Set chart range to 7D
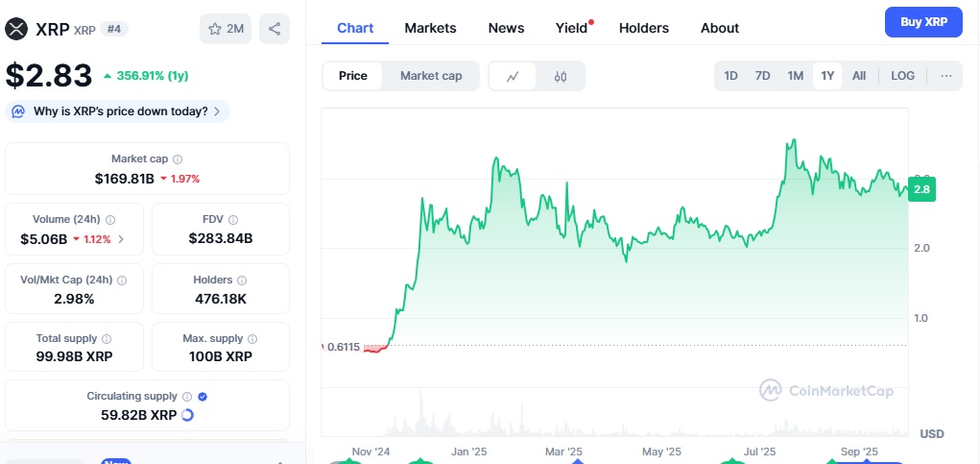The image size is (980, 464). coord(762,76)
